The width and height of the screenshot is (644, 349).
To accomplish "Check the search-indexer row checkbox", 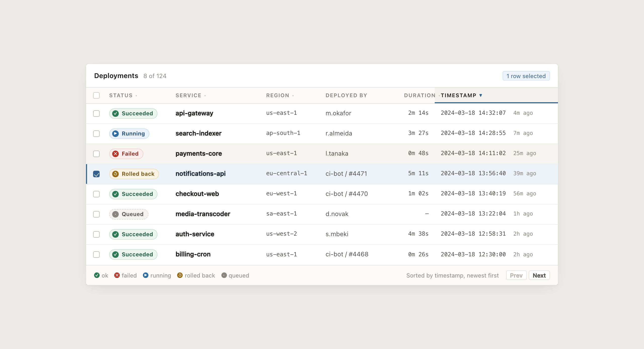I will 96,134.
